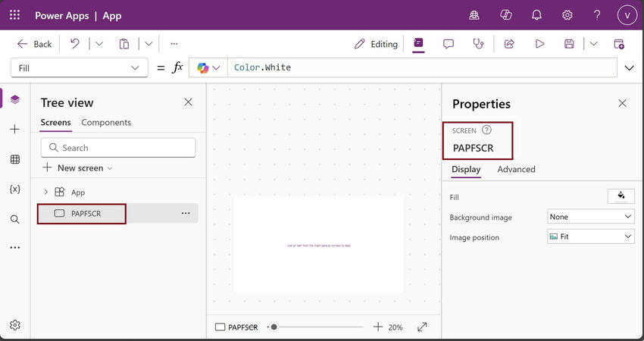
Task: Open the sidebar Search magnifier icon
Action: (15, 220)
